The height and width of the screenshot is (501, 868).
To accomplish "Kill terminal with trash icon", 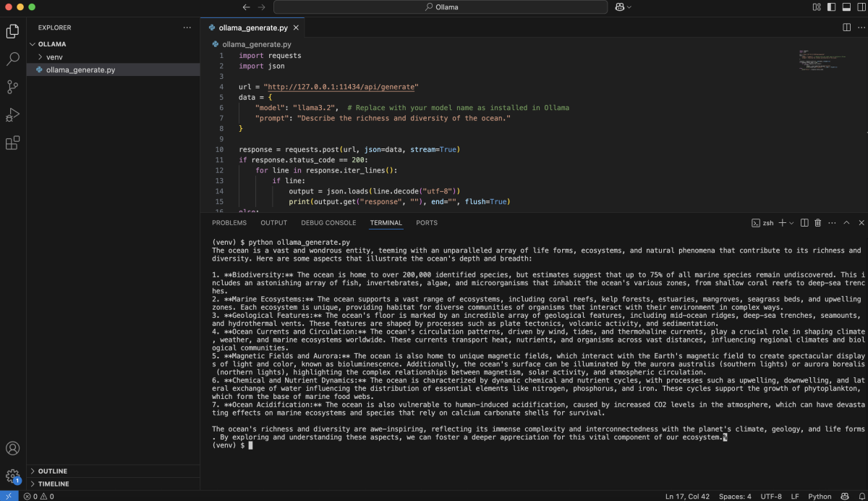I will click(x=818, y=223).
